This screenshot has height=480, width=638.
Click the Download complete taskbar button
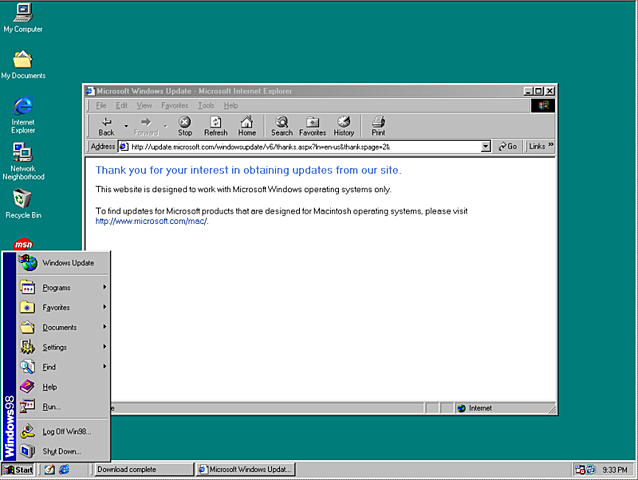144,469
